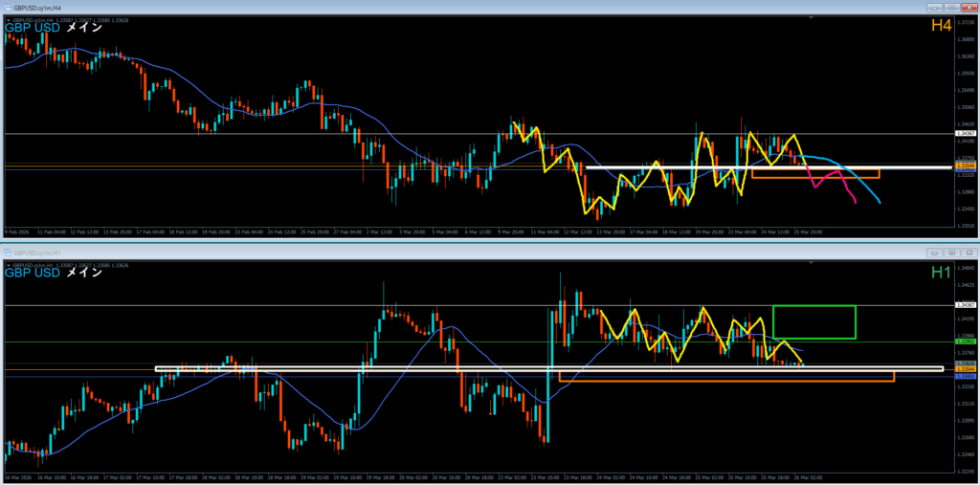Click the orange H4 timeframe label
Image resolution: width=980 pixels, height=485 pixels.
click(942, 26)
